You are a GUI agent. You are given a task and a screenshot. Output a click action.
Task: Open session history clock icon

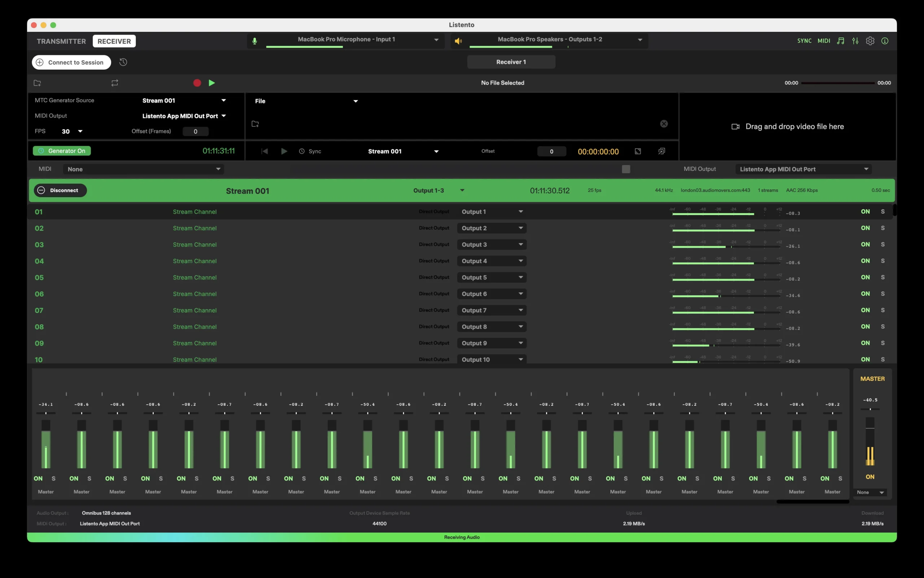click(123, 62)
